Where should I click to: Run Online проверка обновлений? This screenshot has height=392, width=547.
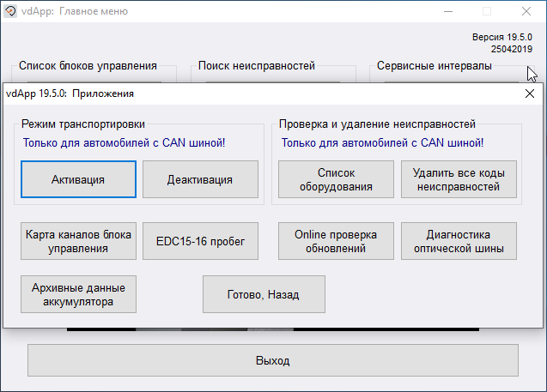point(336,242)
